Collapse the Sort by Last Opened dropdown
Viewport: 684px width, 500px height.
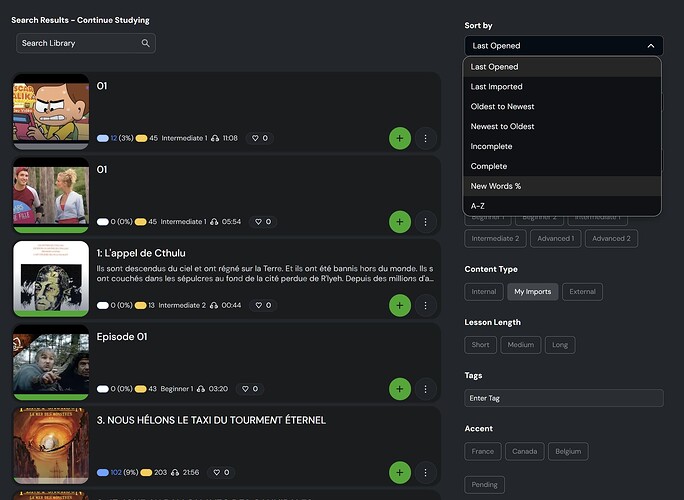563,46
